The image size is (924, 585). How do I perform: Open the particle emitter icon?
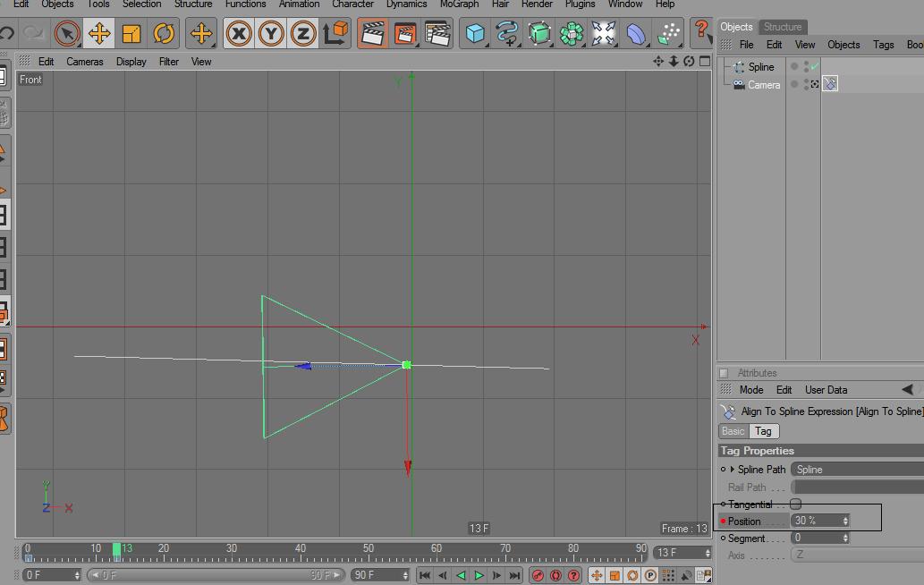(x=668, y=34)
